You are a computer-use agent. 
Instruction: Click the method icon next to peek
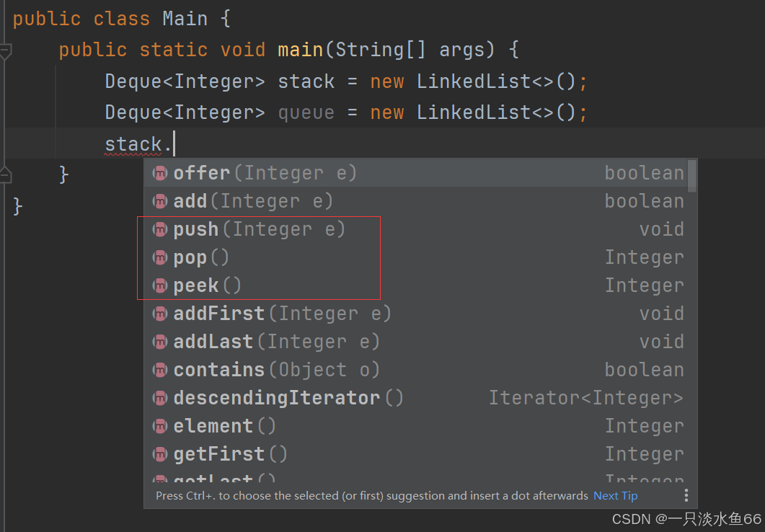coord(160,285)
